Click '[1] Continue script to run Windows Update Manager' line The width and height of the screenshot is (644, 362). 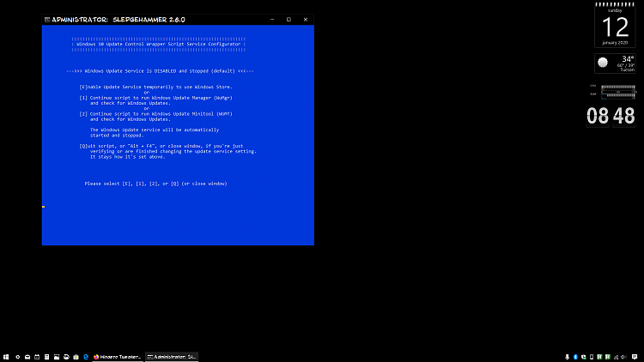click(155, 98)
